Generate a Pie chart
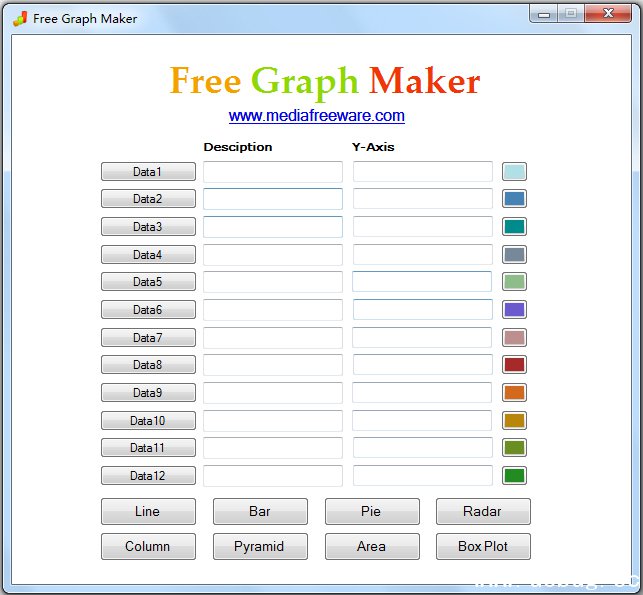 [371, 512]
